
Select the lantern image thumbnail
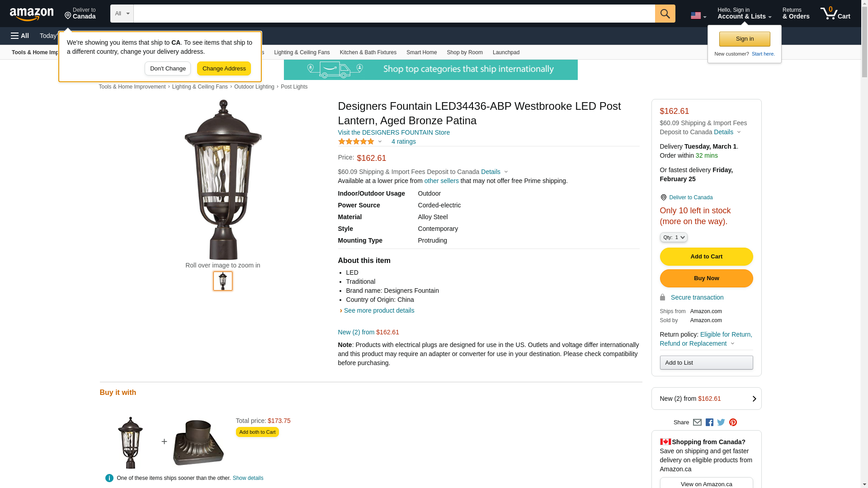coord(223,281)
